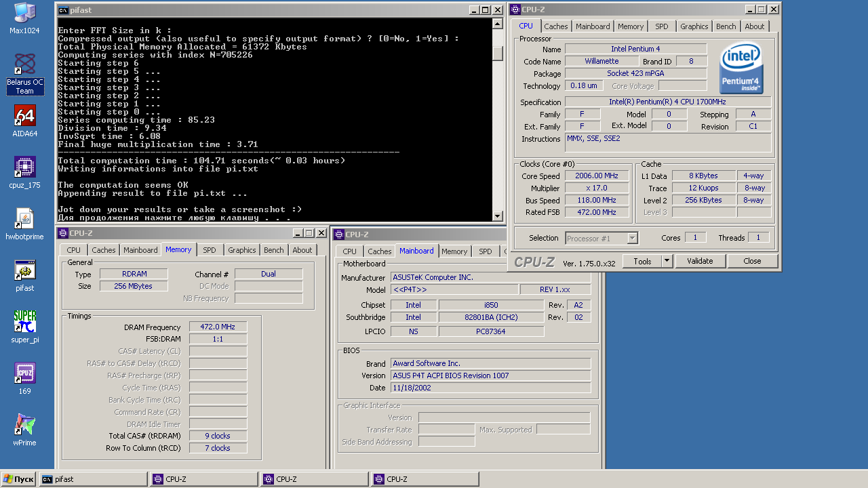Switch to Graphics tab in main CPU-Z

[694, 26]
